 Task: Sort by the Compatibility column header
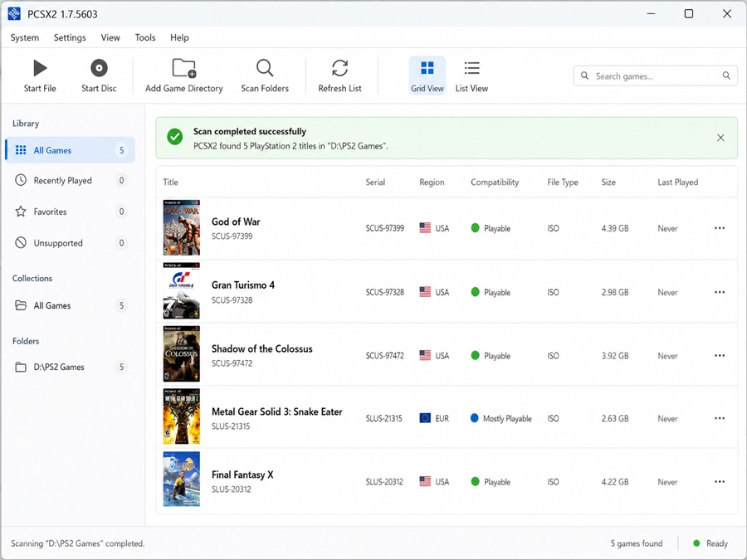click(495, 182)
